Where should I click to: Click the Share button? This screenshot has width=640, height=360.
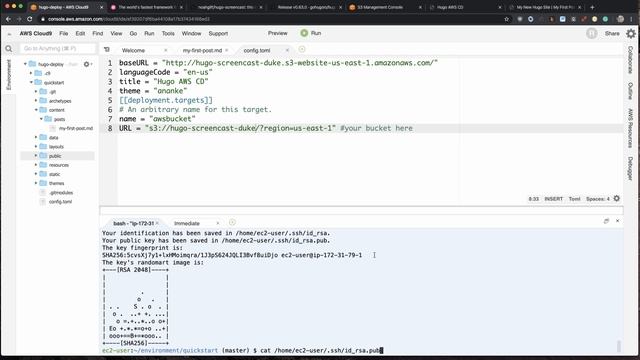[612, 33]
